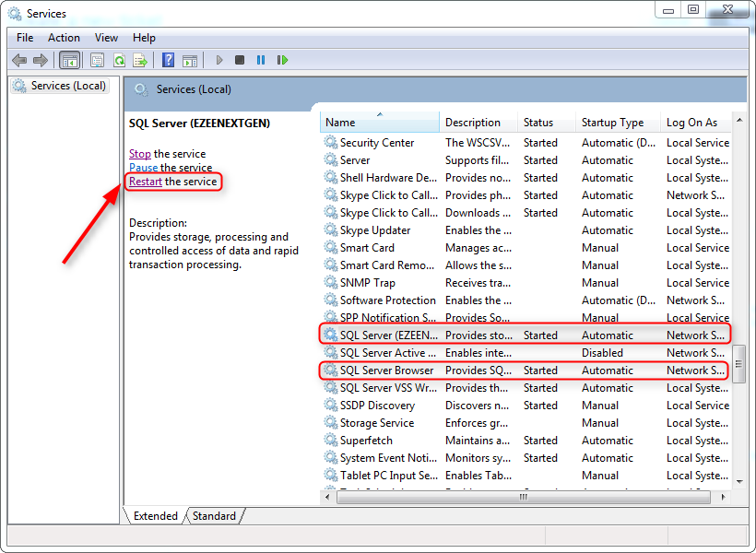Select the gear icon of Skype Updater
The height and width of the screenshot is (553, 756).
[x=331, y=230]
